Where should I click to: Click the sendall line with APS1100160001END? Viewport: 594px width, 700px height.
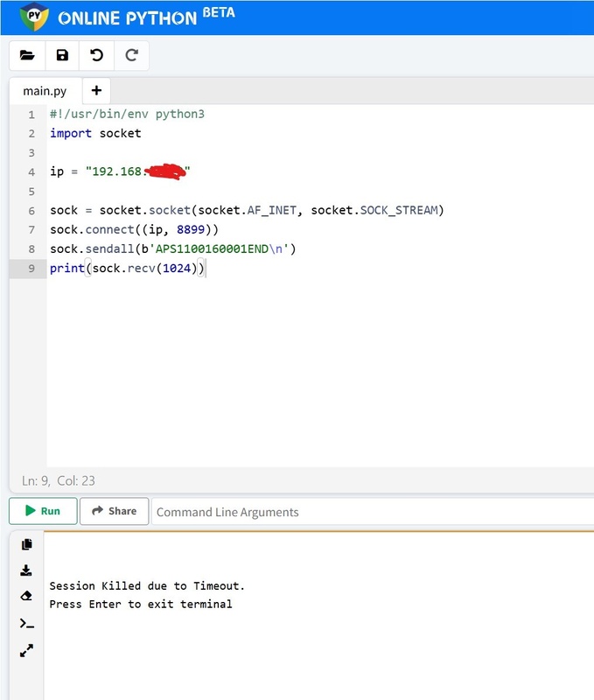click(x=172, y=248)
